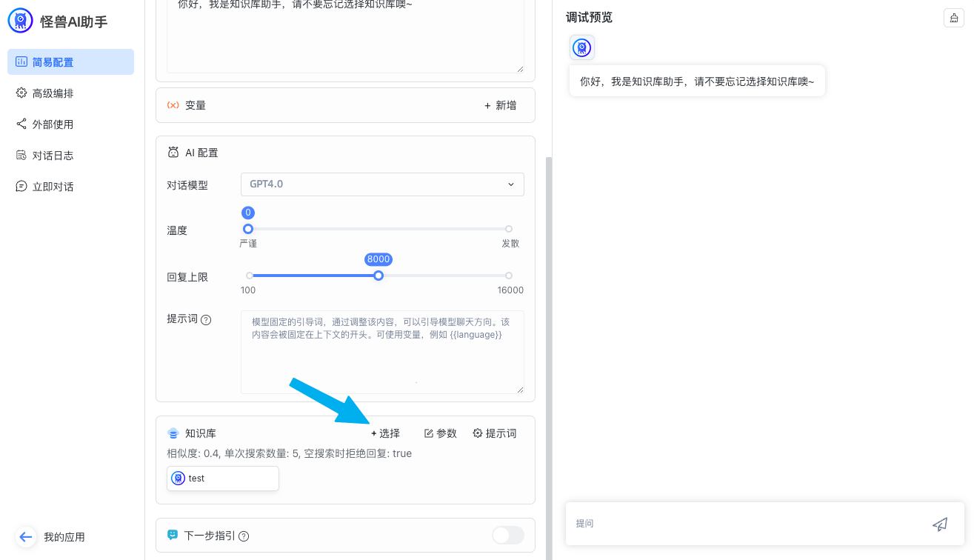Click the 变量 variable icon

173,105
